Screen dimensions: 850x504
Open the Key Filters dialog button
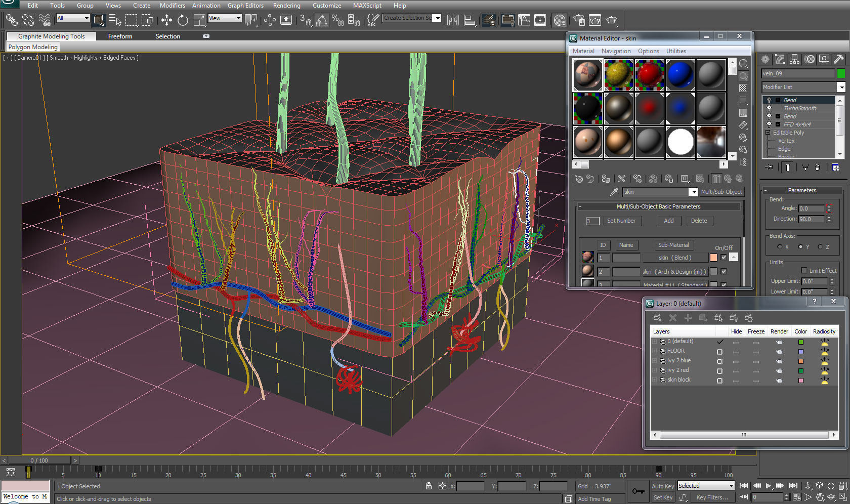click(712, 497)
